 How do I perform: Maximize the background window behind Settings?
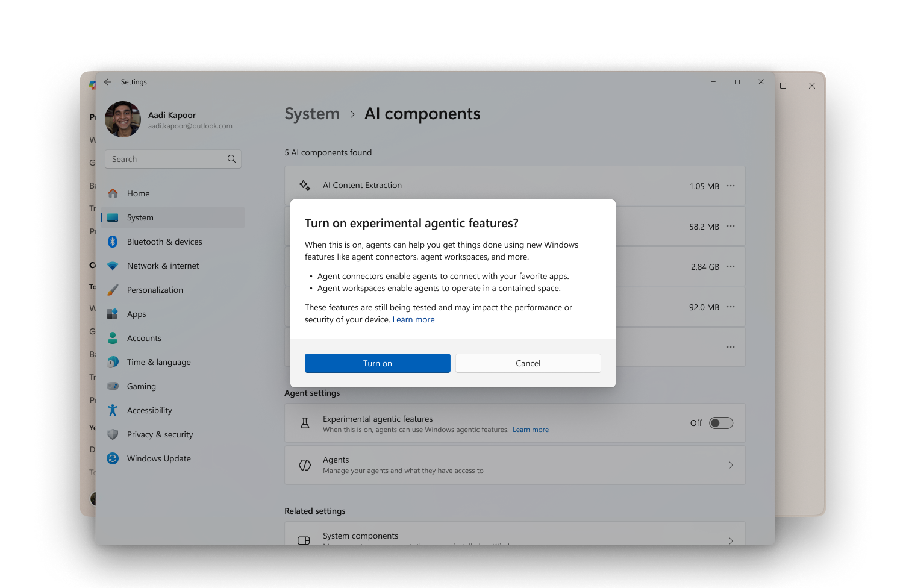pos(783,86)
